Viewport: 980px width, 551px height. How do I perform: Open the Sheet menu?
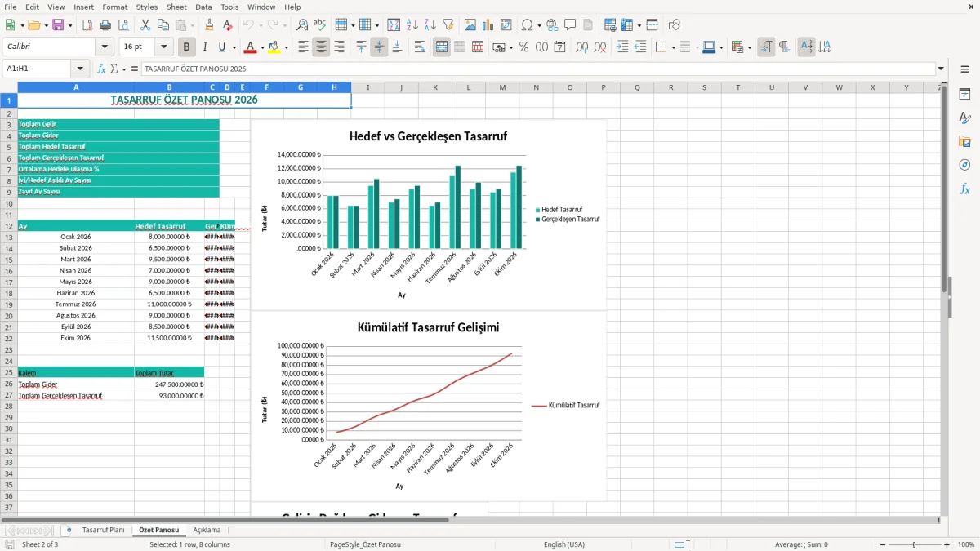click(x=176, y=7)
